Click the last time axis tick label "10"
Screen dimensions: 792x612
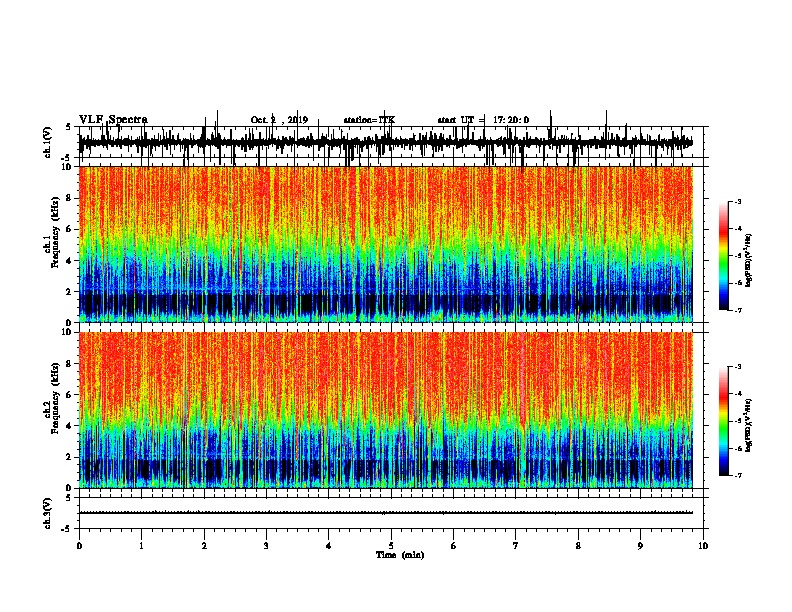[703, 546]
